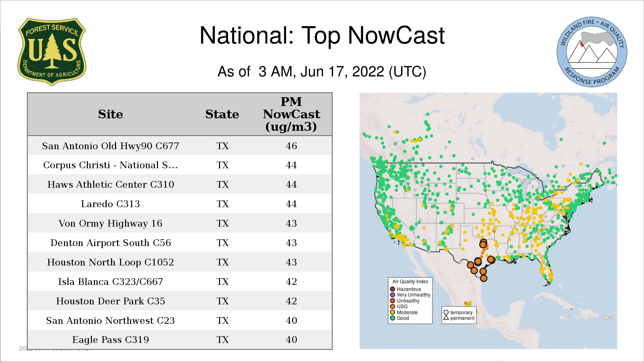Screen dimensions: 644x362
Task: Click the USG orange legend circle
Action: tap(392, 306)
